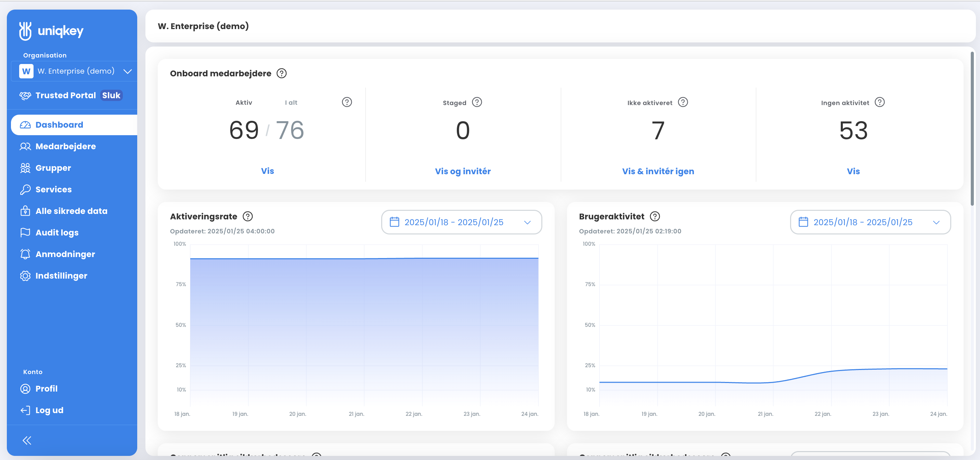Click chevron in Brugeraktivitet date picker
The width and height of the screenshot is (980, 460).
(936, 222)
